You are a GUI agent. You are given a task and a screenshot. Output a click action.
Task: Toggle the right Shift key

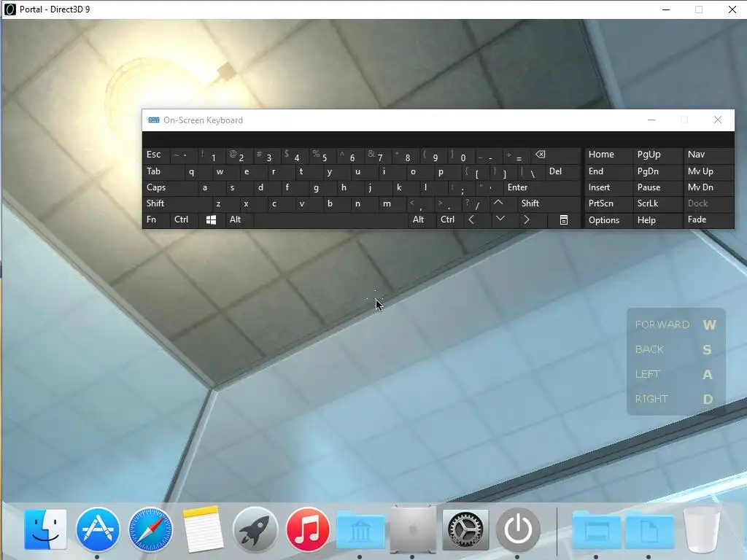click(x=549, y=203)
